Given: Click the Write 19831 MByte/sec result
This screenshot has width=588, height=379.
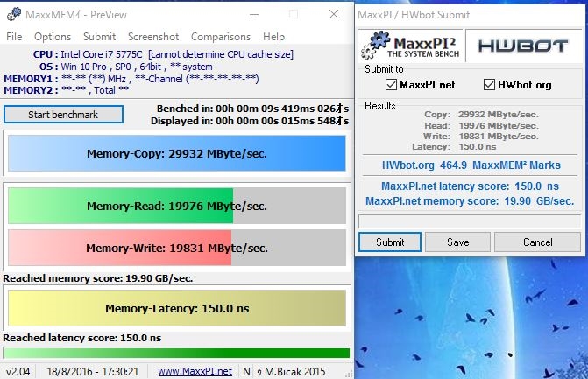Looking at the screenshot, I should [x=481, y=137].
